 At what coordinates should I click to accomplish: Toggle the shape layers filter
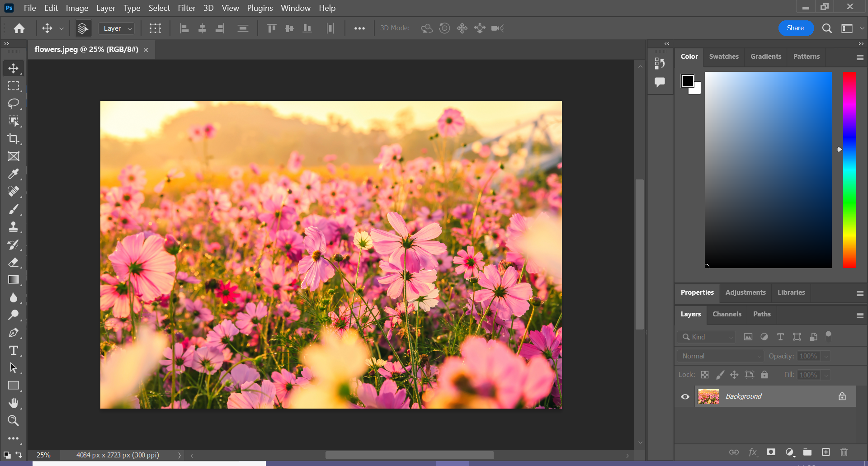(x=797, y=337)
